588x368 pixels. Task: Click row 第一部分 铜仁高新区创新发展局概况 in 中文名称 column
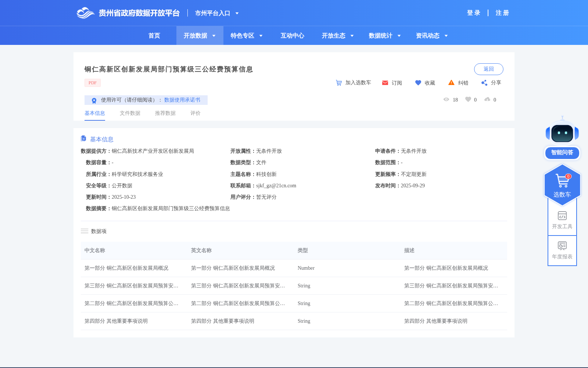126,268
